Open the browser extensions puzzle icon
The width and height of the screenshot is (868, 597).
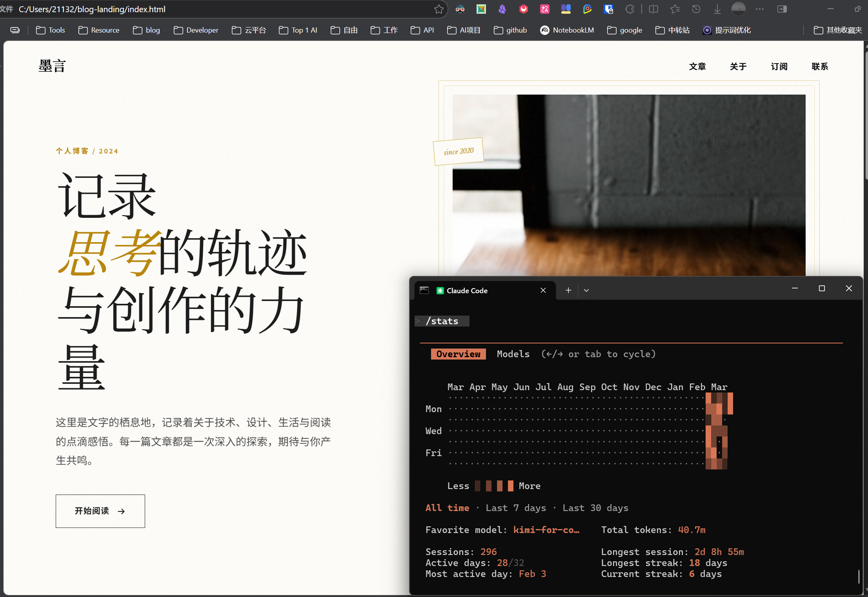[630, 9]
